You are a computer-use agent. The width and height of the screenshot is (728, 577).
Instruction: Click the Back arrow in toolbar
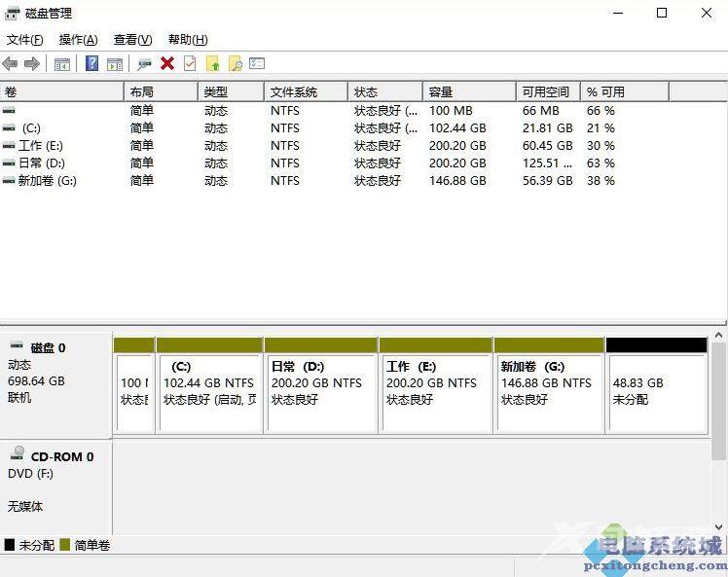point(10,63)
